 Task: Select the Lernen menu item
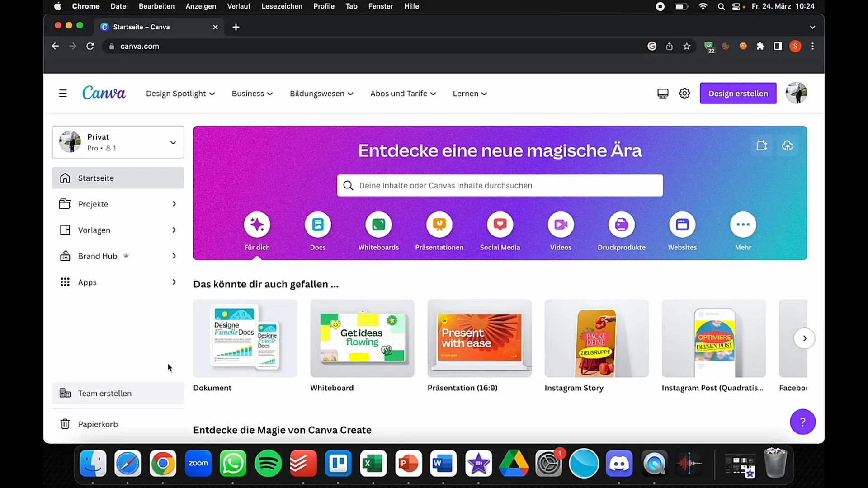(468, 94)
